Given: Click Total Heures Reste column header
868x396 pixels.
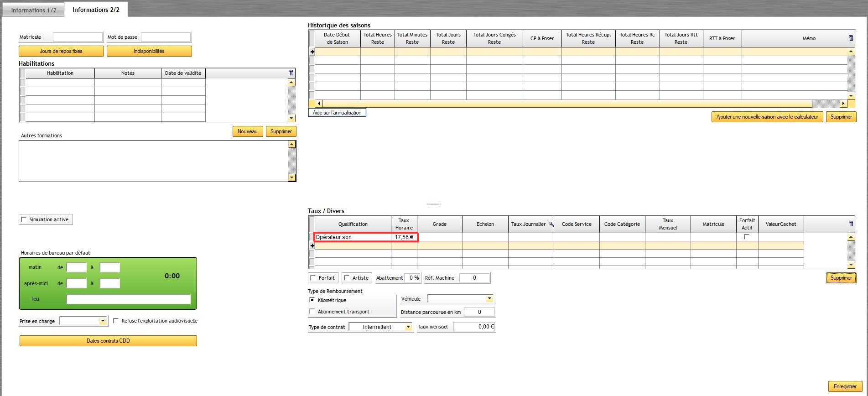Looking at the screenshot, I should click(x=378, y=38).
